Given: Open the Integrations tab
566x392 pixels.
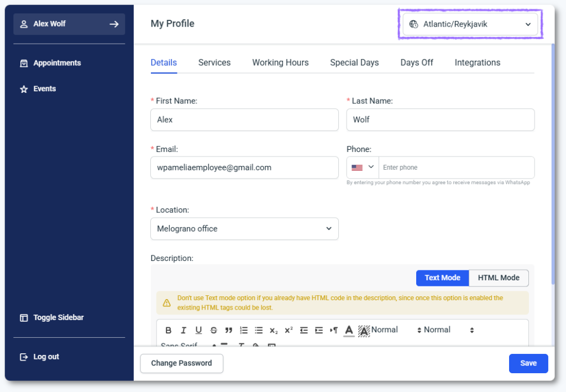Looking at the screenshot, I should tap(477, 62).
